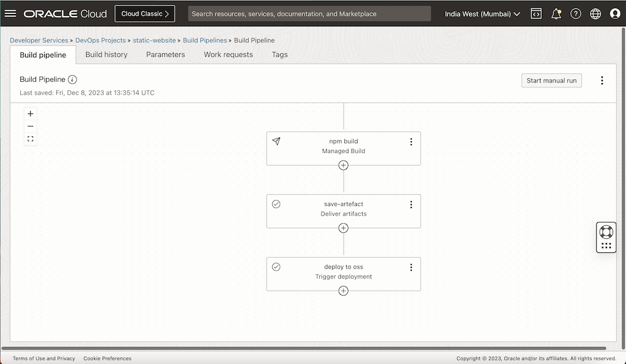Open the help question-mark icon
The height and width of the screenshot is (364, 626).
pyautogui.click(x=576, y=13)
